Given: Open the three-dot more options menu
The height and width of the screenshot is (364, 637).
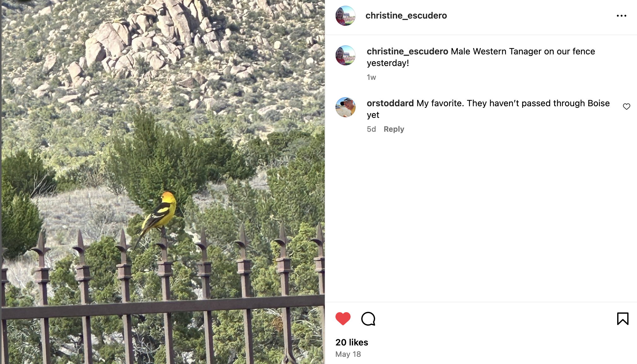Looking at the screenshot, I should pyautogui.click(x=621, y=16).
